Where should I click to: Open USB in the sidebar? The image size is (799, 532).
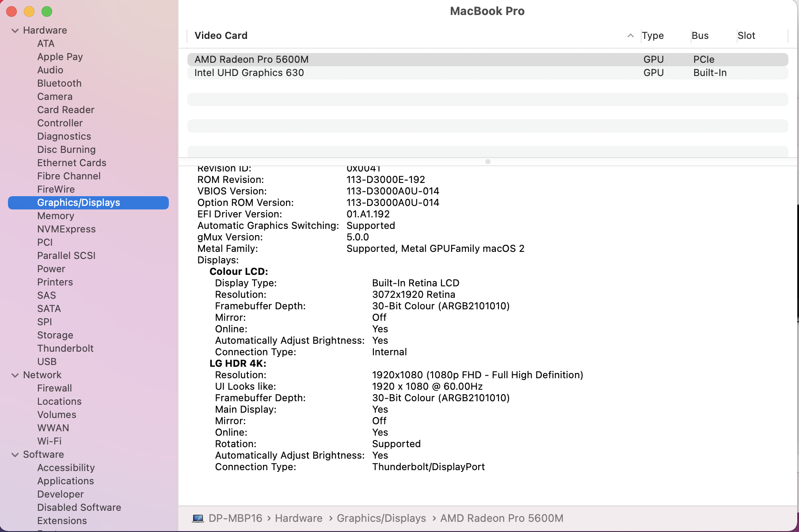point(47,362)
